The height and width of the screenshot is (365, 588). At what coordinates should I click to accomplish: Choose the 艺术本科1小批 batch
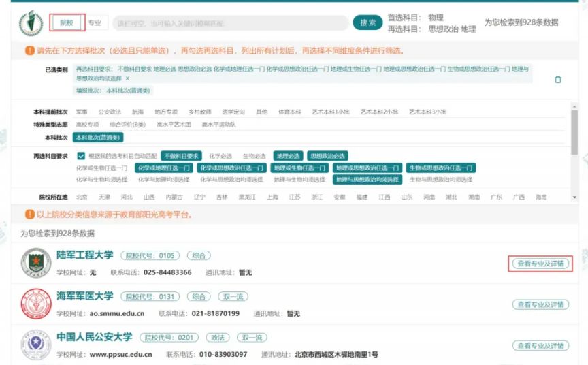(331, 112)
